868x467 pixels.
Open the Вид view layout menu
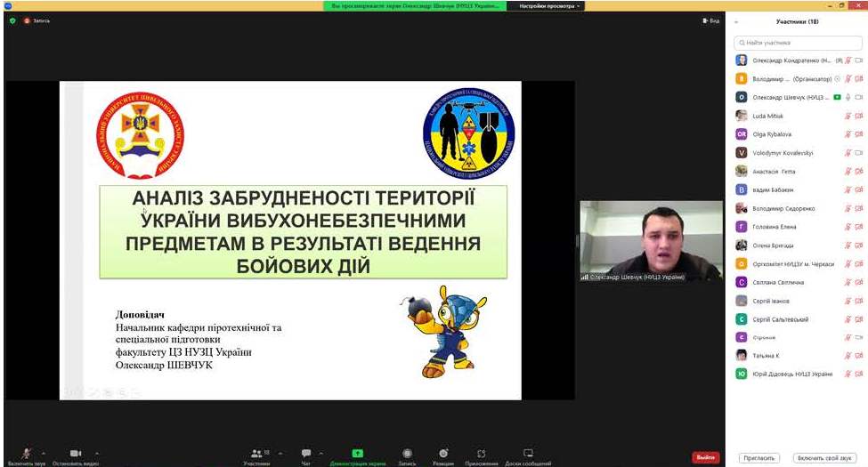(710, 20)
